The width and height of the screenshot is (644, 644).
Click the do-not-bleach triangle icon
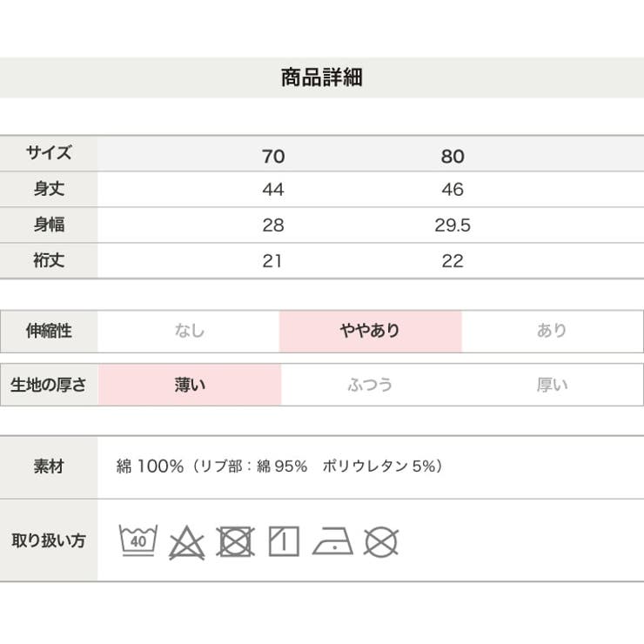tap(186, 541)
